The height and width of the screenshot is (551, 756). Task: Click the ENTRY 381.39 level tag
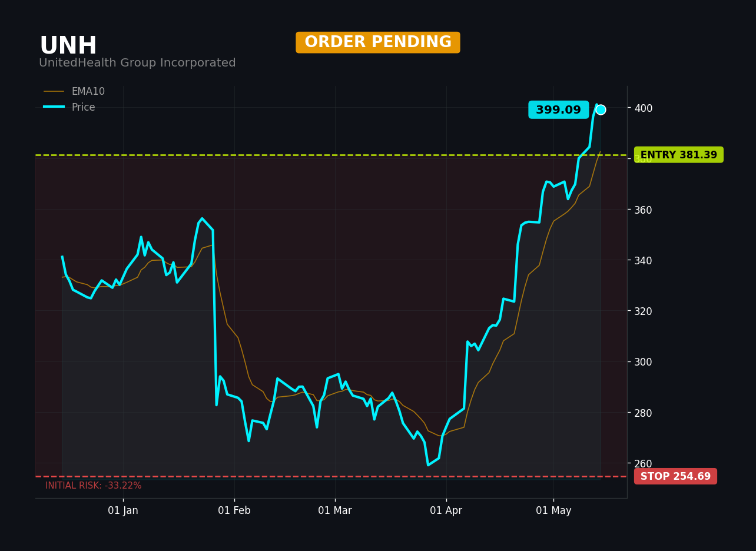[679, 155]
